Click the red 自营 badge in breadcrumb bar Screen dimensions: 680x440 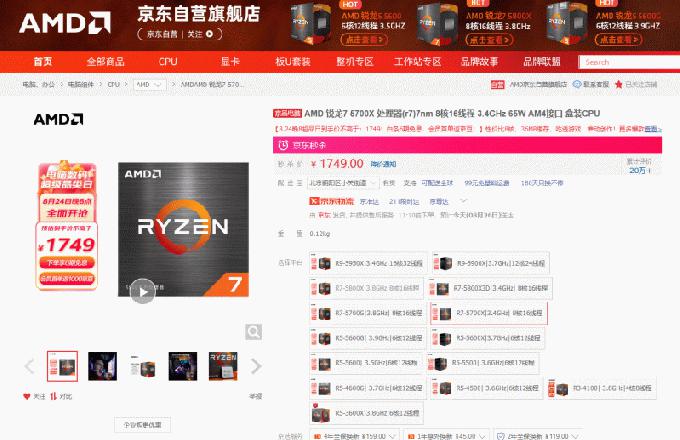(x=497, y=85)
